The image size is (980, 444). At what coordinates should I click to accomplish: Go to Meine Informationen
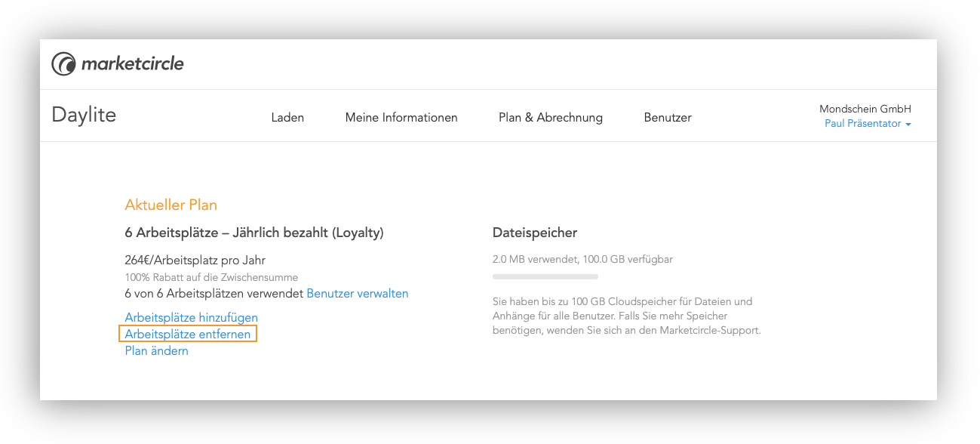(x=401, y=117)
